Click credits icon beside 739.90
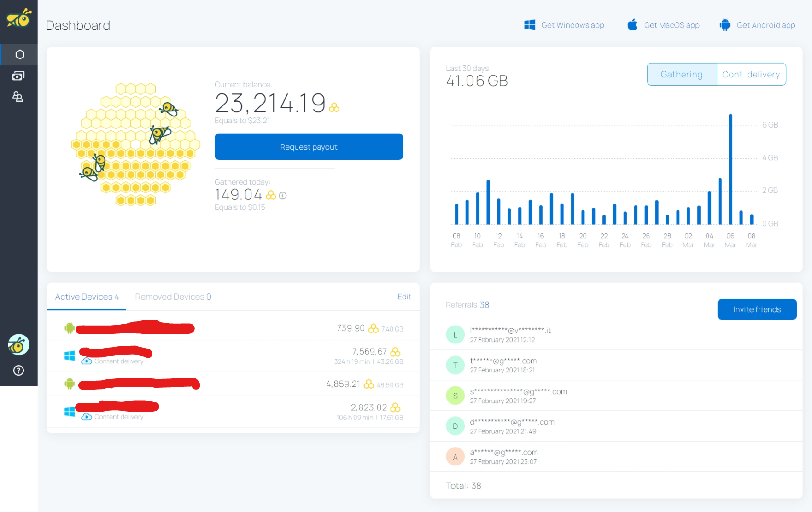The height and width of the screenshot is (512, 812). pos(374,328)
